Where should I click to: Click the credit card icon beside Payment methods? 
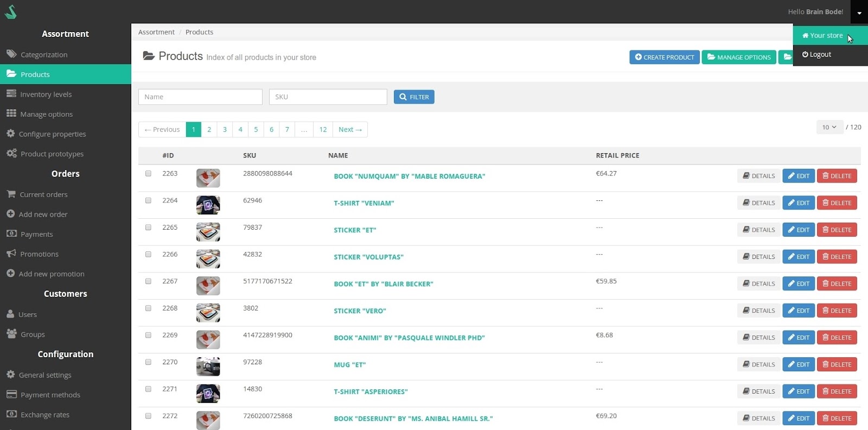pos(11,394)
